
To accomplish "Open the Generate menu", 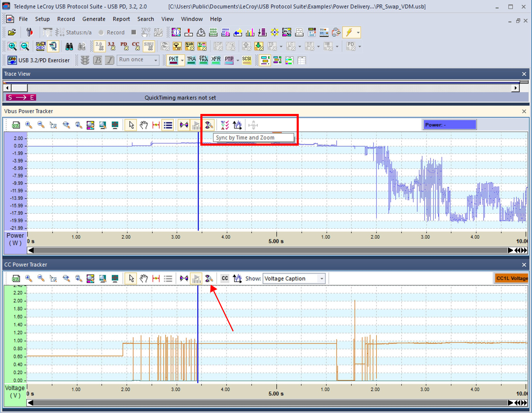I will (94, 19).
